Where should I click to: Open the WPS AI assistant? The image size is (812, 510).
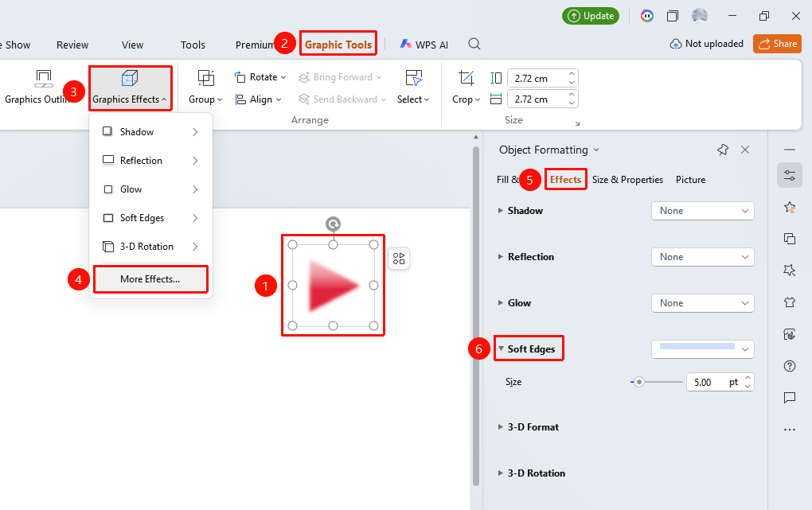(424, 45)
